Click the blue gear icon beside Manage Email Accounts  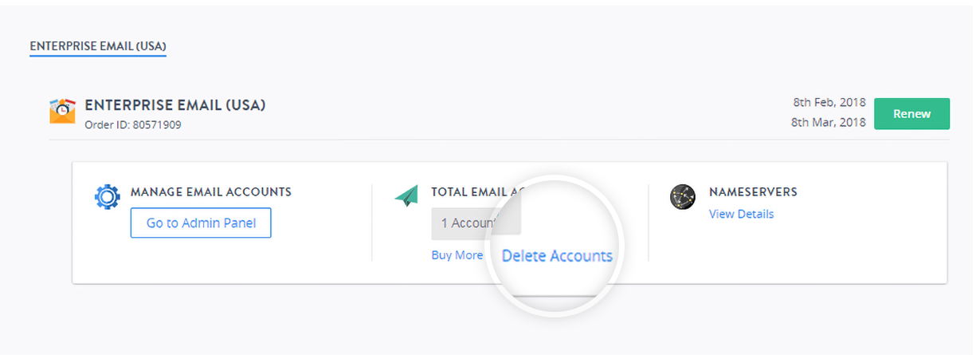[107, 197]
